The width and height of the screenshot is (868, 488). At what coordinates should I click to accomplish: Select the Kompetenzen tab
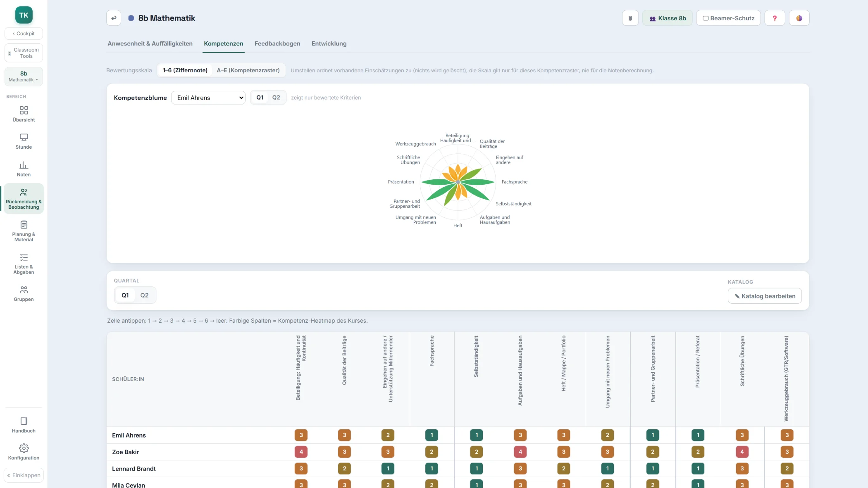223,43
